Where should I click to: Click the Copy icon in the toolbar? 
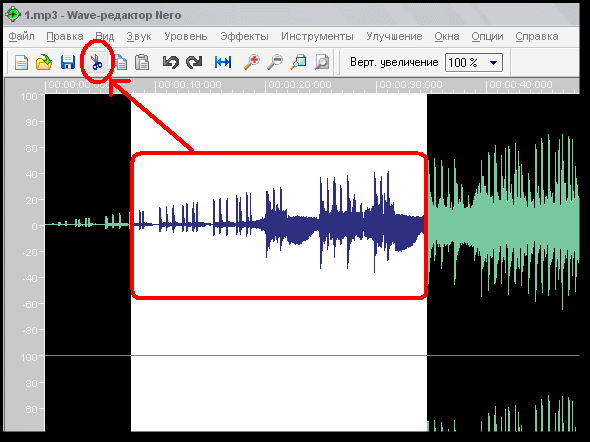(x=121, y=62)
